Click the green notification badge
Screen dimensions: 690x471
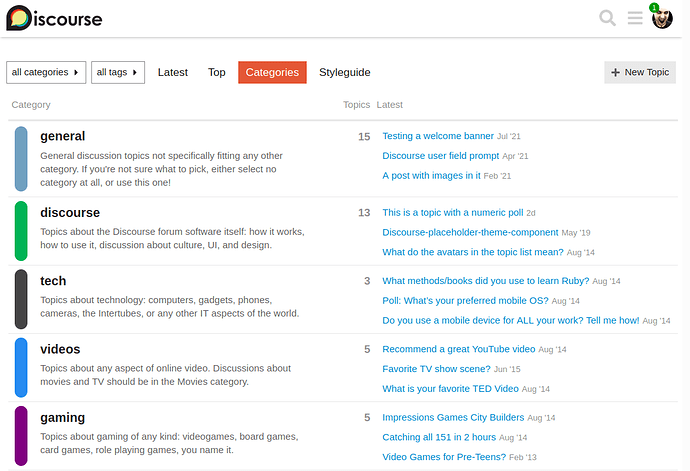tap(654, 7)
